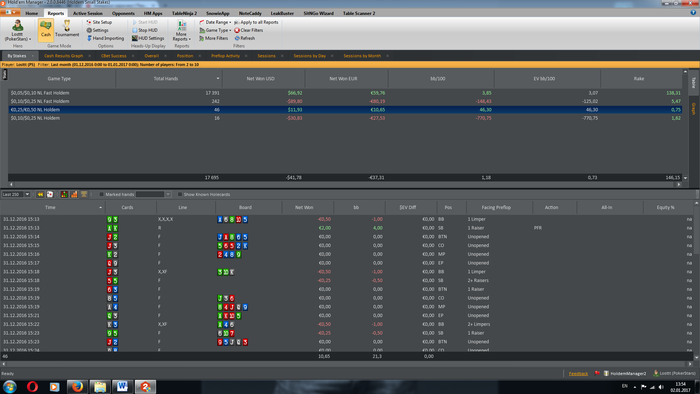This screenshot has height=394, width=700.
Task: Click the replay hands rewind icon
Action: coord(40,194)
